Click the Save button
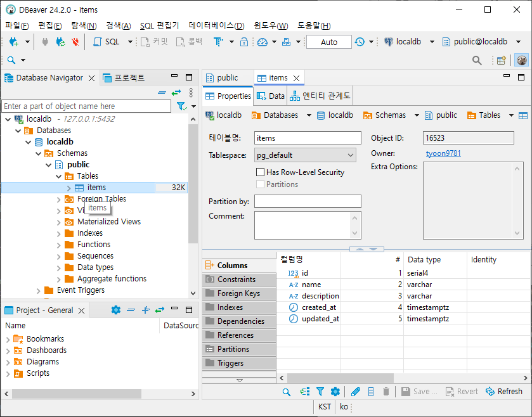The image size is (532, 417). [420, 392]
